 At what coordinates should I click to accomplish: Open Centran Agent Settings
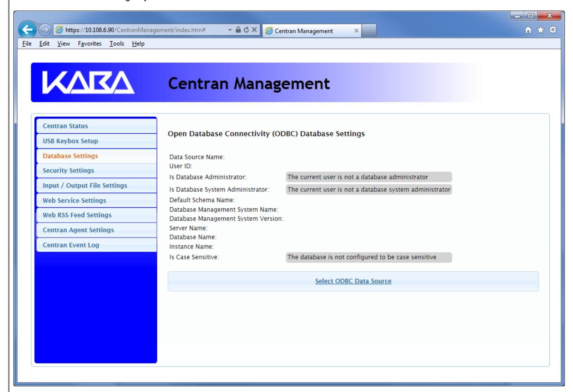click(96, 230)
